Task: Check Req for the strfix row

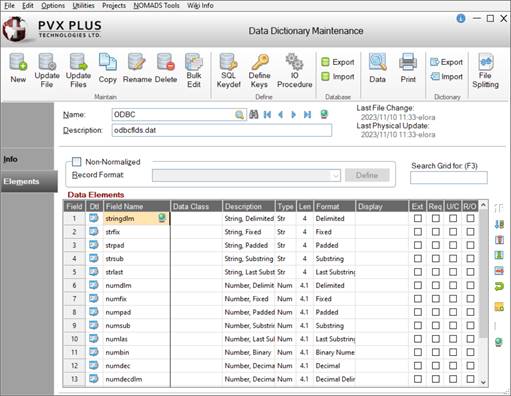Action: [x=435, y=232]
